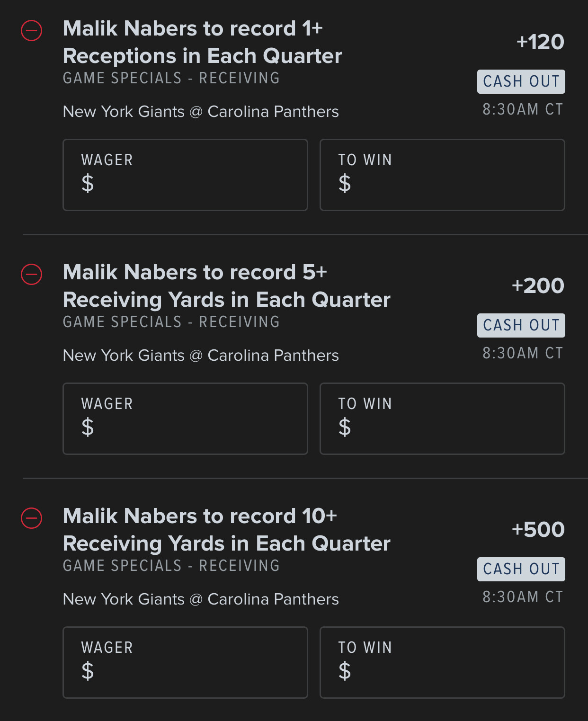Focus To Win field for 1+ Receptions

[x=442, y=175]
